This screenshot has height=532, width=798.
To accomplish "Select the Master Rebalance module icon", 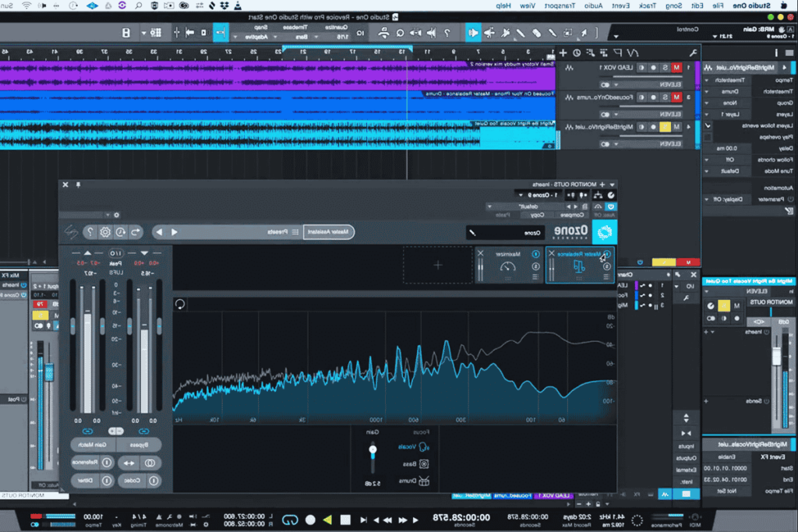I will click(579, 266).
